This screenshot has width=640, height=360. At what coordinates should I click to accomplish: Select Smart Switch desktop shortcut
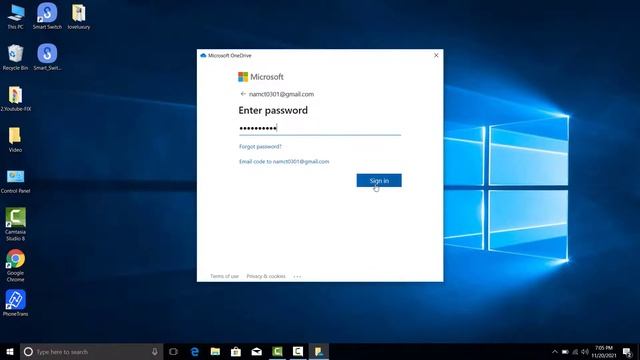point(47,16)
